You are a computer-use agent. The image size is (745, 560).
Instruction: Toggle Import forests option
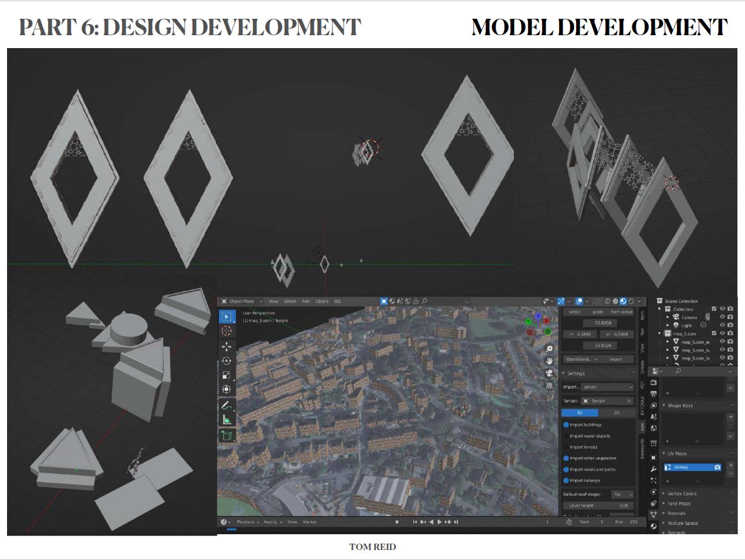[566, 447]
